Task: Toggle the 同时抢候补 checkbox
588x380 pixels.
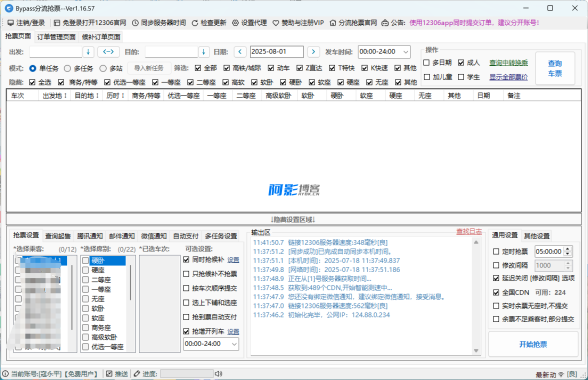Action: click(x=186, y=260)
